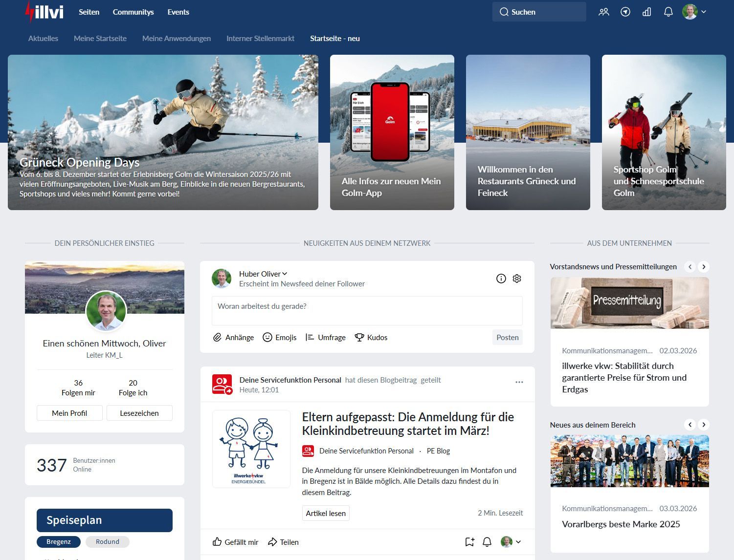
Task: Switch to Aktuelles tab
Action: coord(43,38)
